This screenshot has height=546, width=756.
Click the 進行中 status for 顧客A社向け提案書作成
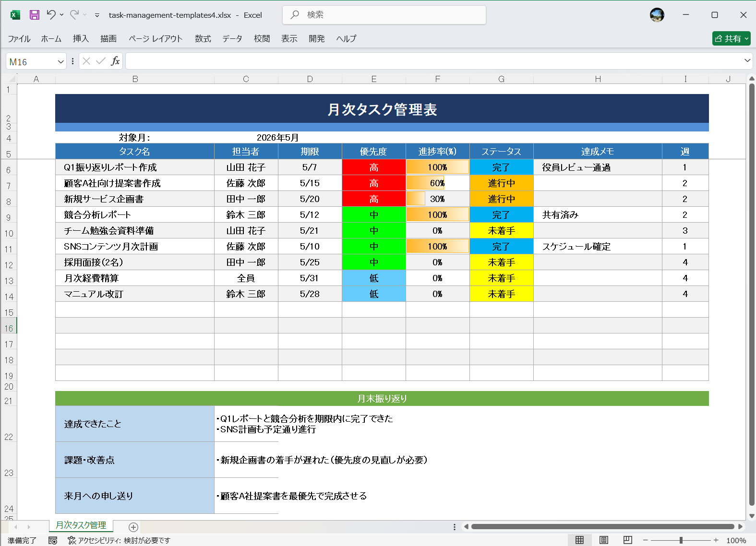pyautogui.click(x=502, y=183)
